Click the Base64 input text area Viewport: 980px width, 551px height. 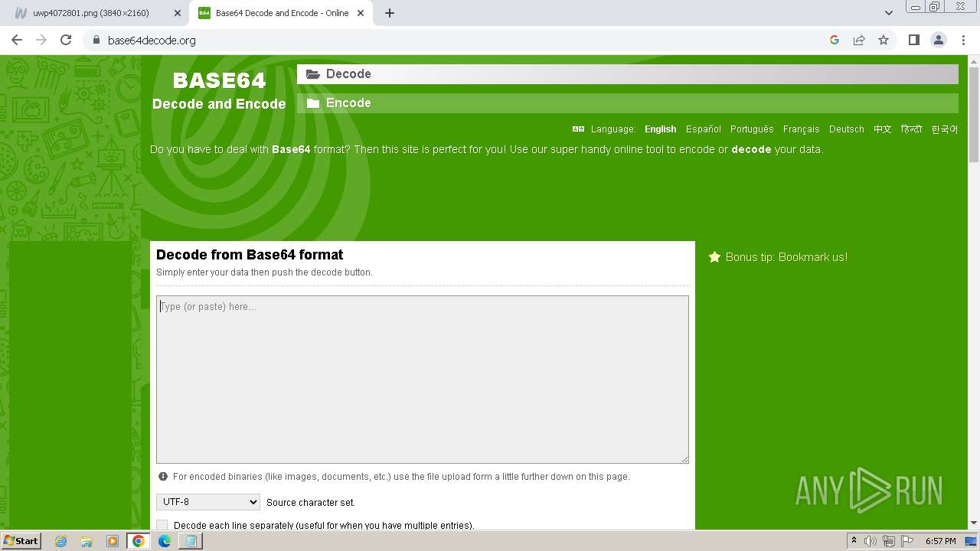[423, 380]
